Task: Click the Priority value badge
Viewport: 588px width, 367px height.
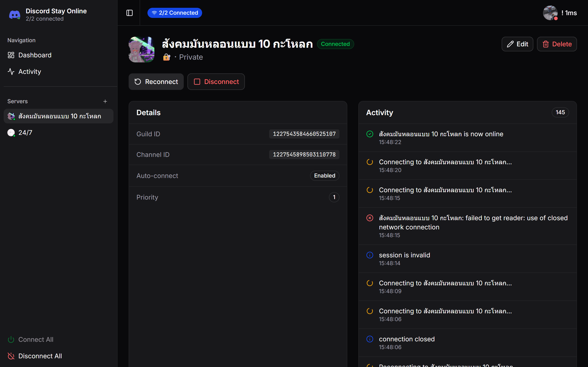Action: 334,197
